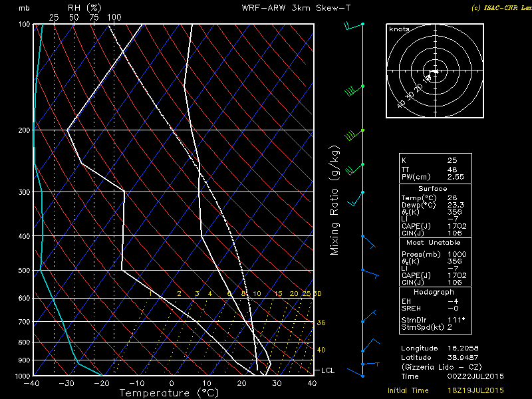This screenshot has height=399, width=532.
Task: Click the PW(cm) value 2.55
Action: coord(456,177)
